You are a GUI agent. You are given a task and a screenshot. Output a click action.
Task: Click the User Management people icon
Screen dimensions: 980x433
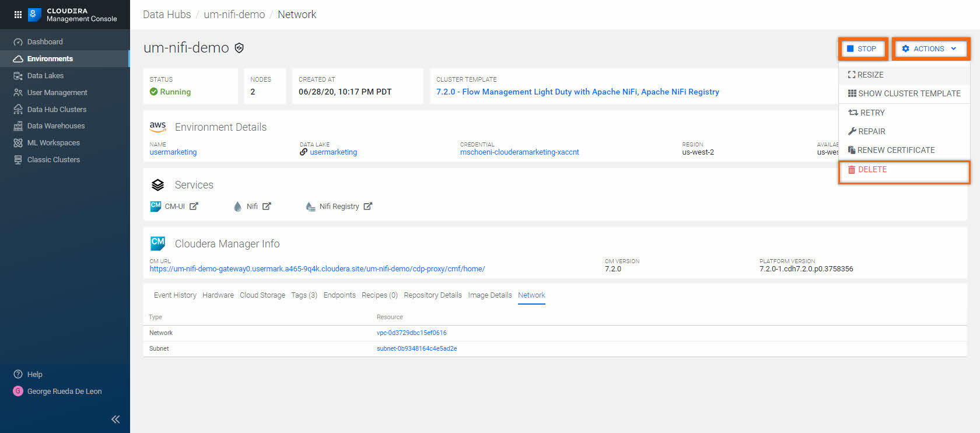18,93
